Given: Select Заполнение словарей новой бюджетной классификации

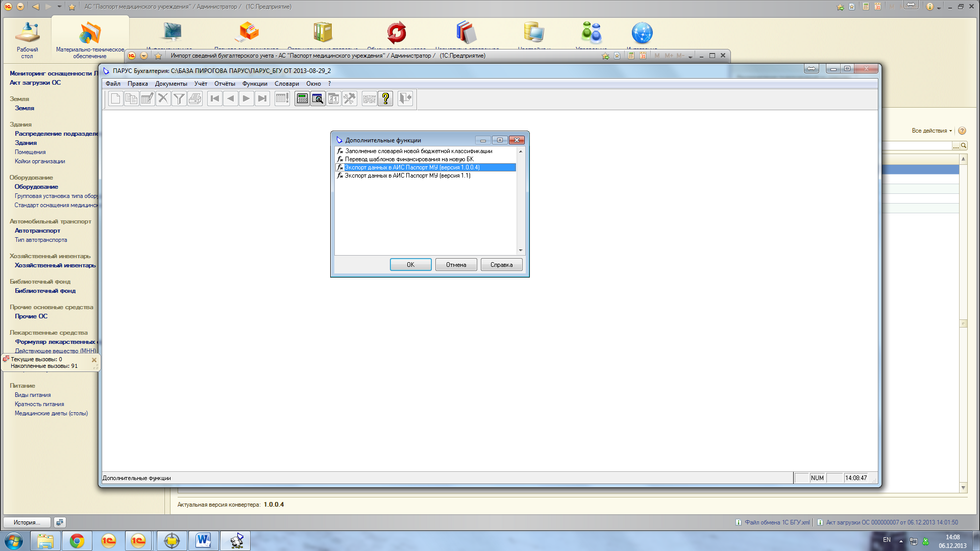Looking at the screenshot, I should (419, 151).
